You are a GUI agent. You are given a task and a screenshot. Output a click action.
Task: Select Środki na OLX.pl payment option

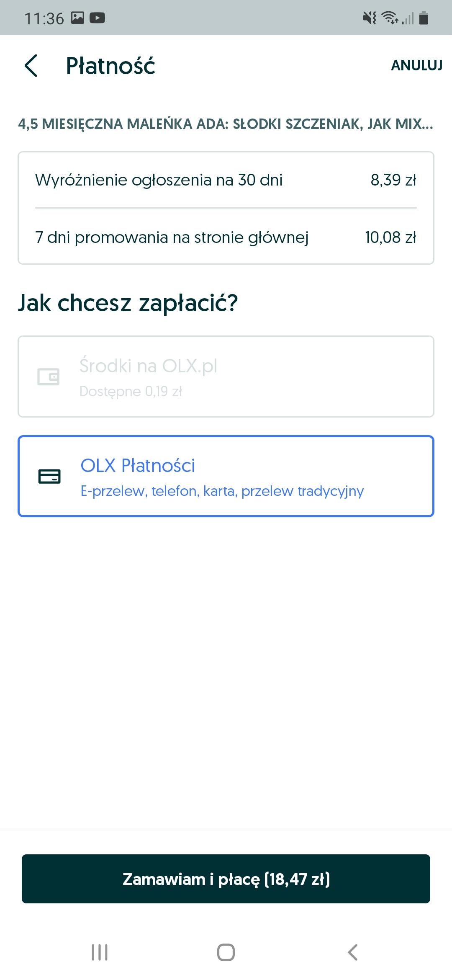(226, 377)
